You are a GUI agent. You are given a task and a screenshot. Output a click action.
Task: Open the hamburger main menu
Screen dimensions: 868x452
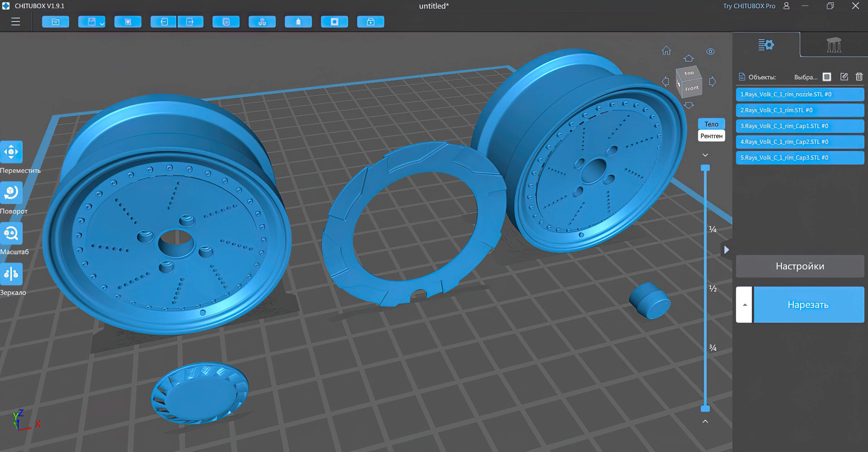click(x=15, y=22)
